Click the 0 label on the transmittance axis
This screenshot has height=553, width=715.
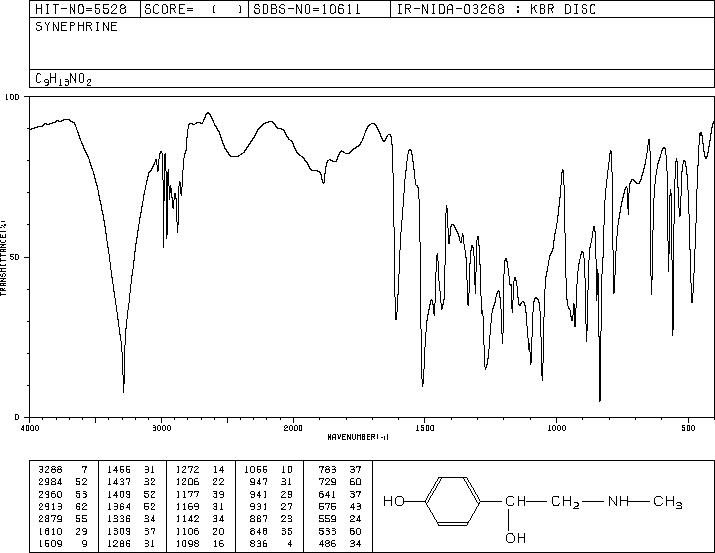tap(17, 417)
